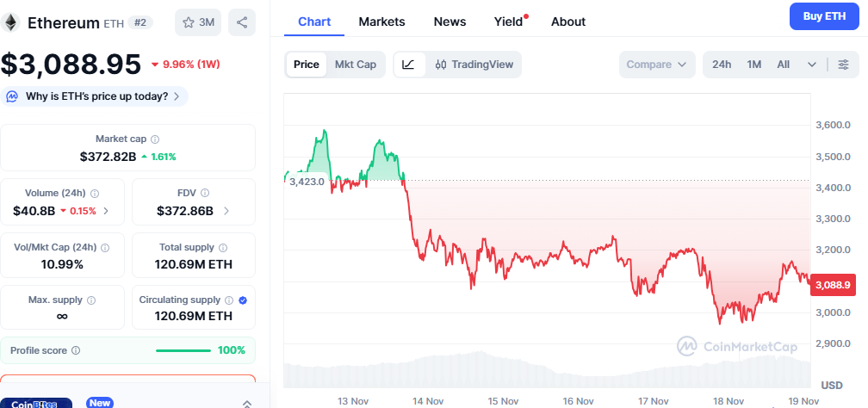Switch to the News tab
868x408 pixels.
449,22
